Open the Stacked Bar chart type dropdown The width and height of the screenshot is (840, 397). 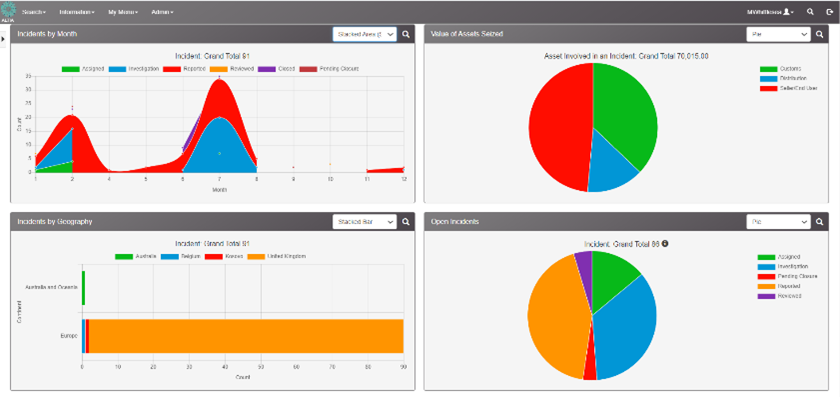[x=365, y=221]
